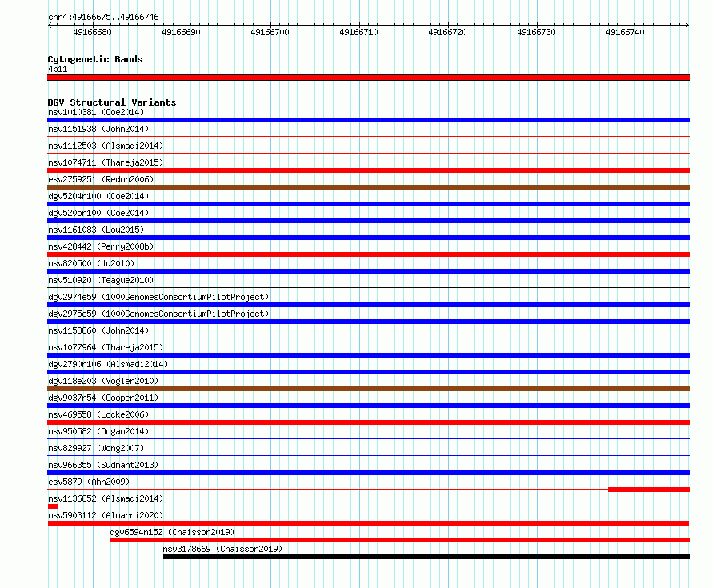
Task: Click the brown bar under dgv118e203
Action: click(368, 389)
